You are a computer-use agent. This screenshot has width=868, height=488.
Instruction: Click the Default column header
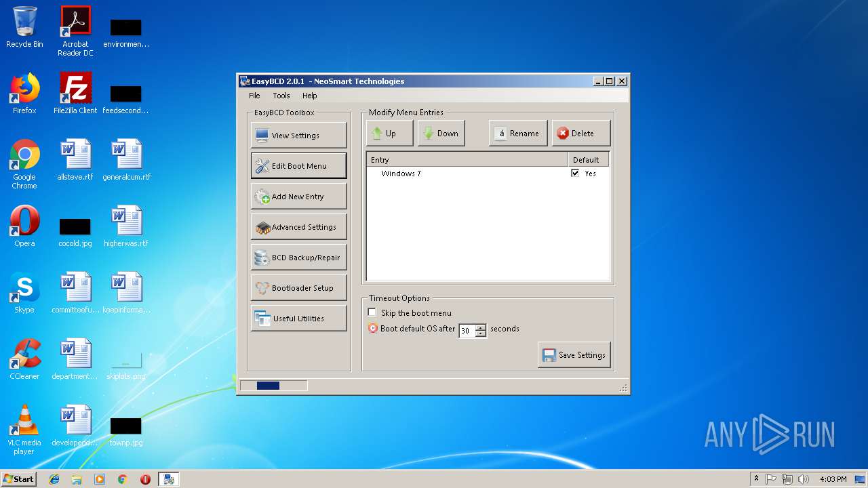click(x=588, y=160)
